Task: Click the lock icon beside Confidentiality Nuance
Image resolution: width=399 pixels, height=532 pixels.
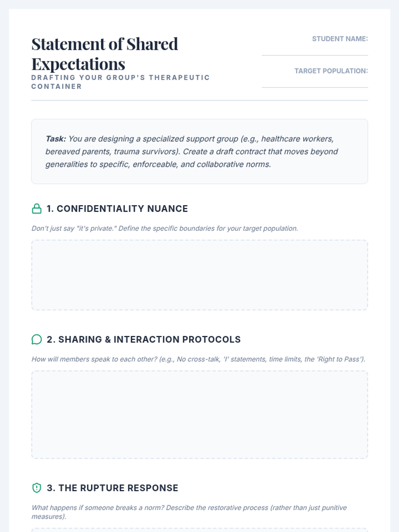Action: pos(37,209)
